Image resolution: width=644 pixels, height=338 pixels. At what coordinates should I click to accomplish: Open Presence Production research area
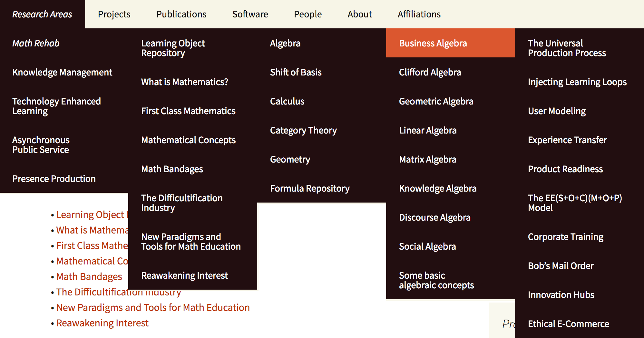[x=54, y=179]
